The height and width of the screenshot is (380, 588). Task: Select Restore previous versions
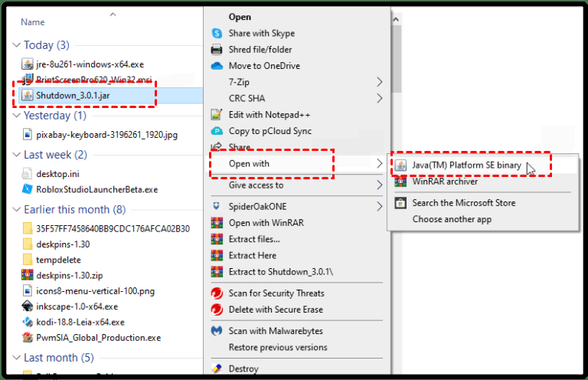coord(278,347)
